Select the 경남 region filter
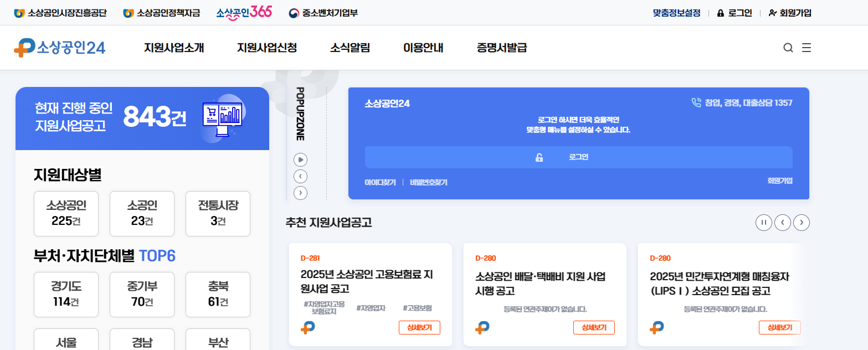 point(142,339)
